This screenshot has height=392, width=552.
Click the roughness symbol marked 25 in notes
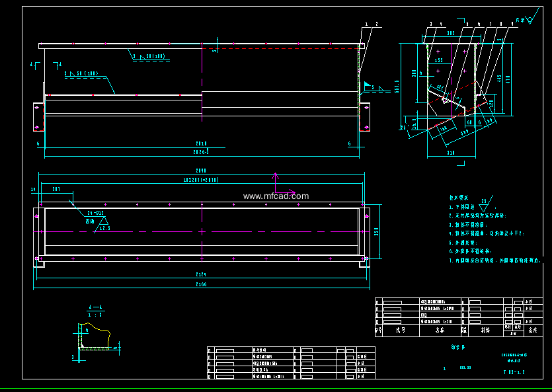(x=485, y=202)
